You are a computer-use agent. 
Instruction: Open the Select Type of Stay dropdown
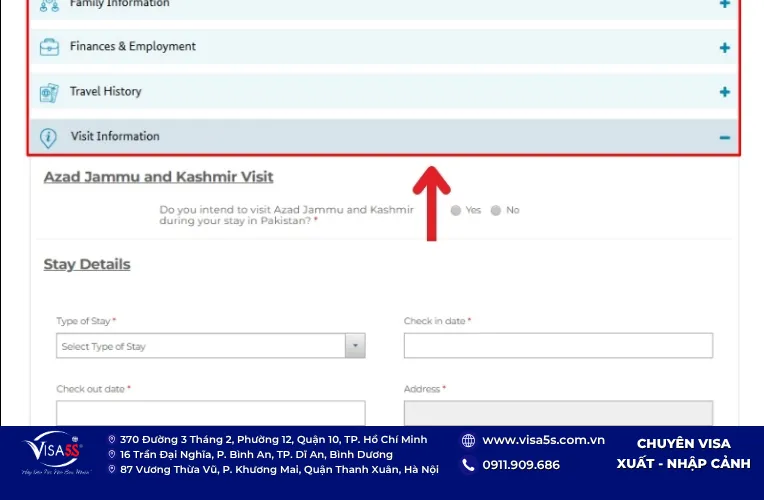click(210, 346)
